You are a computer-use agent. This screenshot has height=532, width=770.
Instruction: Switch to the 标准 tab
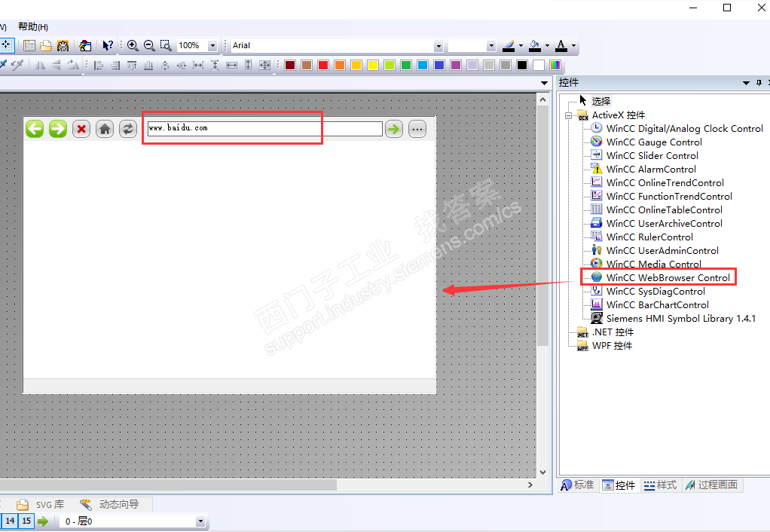[x=578, y=485]
